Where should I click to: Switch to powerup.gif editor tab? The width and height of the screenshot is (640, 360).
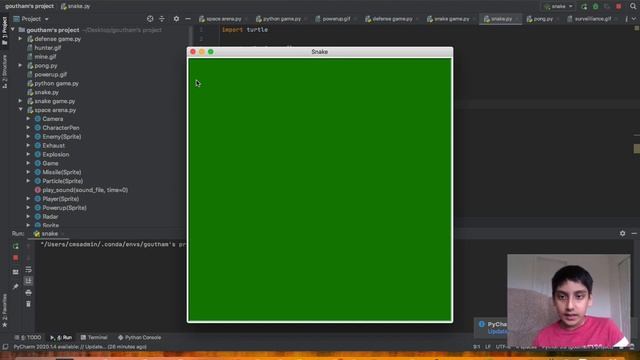(333, 19)
